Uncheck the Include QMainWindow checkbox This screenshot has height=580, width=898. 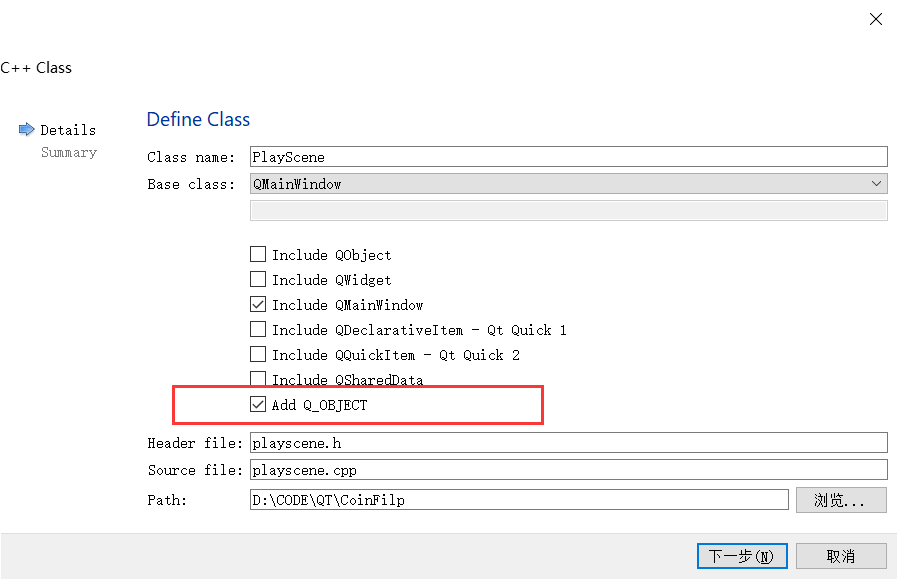[258, 304]
